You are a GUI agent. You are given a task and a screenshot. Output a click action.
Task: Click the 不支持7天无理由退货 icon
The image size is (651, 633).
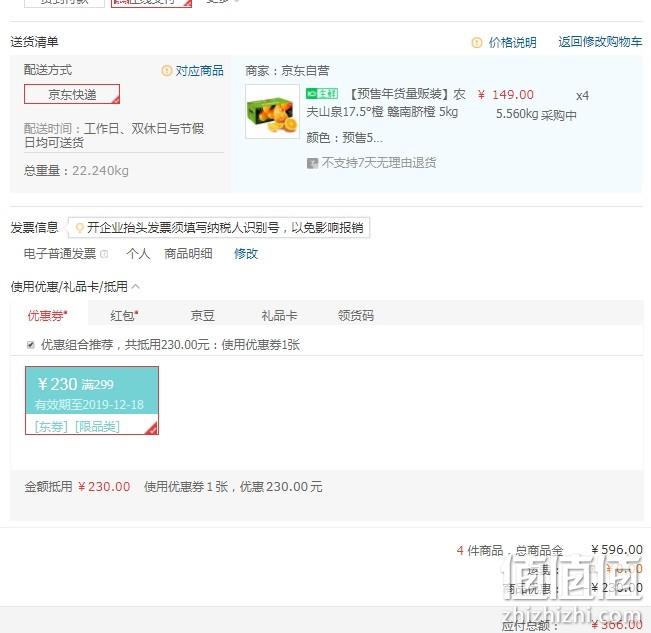coord(312,163)
